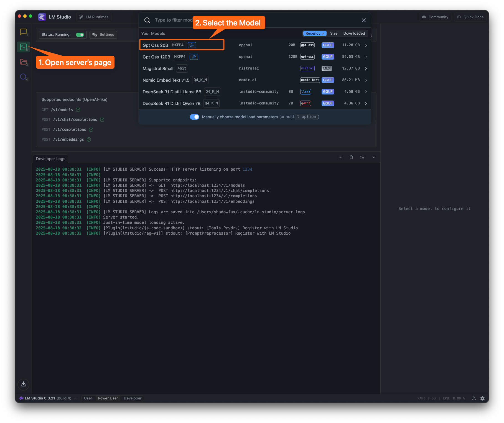Expand Magistral Small row chevron

pyautogui.click(x=366, y=68)
